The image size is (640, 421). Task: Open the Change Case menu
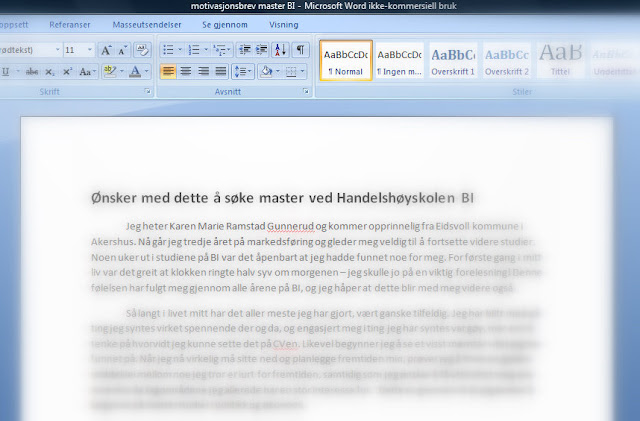click(x=87, y=72)
